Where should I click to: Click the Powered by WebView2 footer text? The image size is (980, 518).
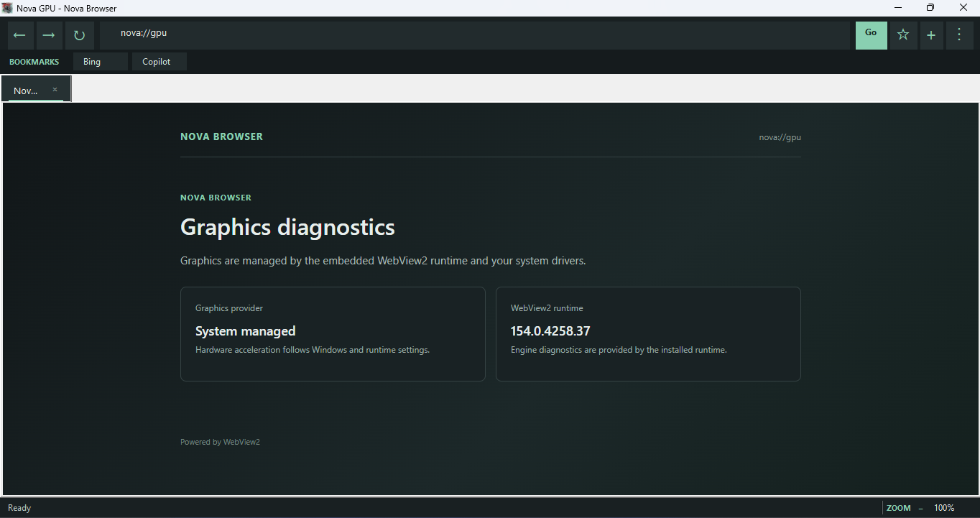point(220,442)
